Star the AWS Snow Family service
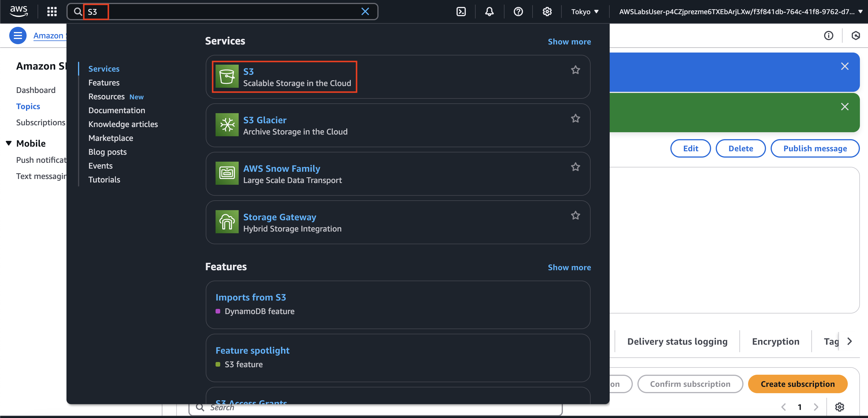The height and width of the screenshot is (418, 868). point(575,167)
